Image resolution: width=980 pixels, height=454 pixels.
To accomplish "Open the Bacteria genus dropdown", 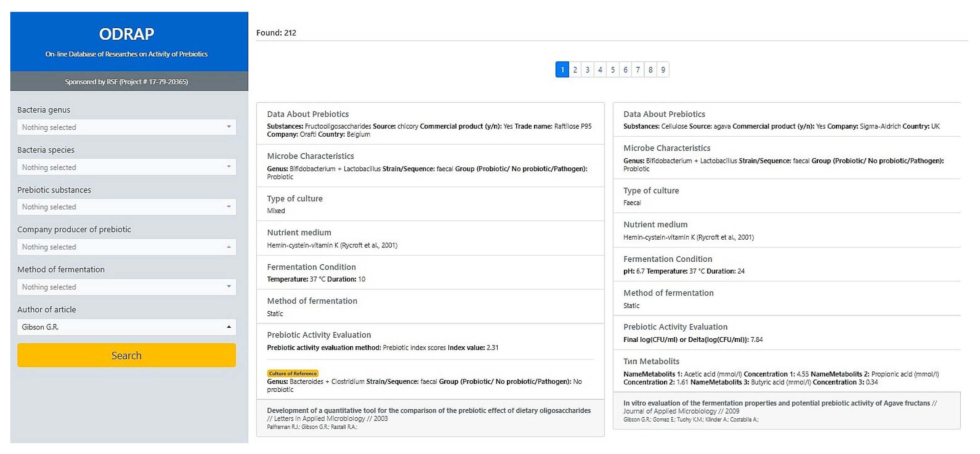I will coord(126,127).
